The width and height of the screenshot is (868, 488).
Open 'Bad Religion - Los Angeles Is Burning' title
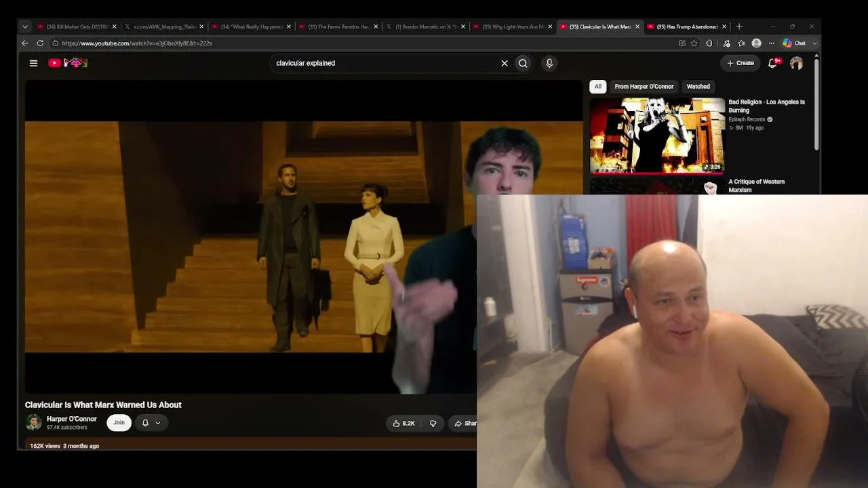click(766, 106)
